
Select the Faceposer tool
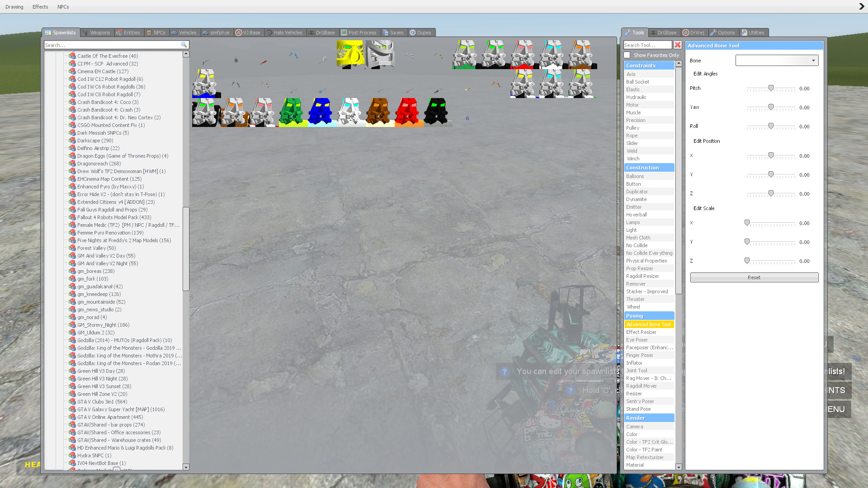pos(649,347)
